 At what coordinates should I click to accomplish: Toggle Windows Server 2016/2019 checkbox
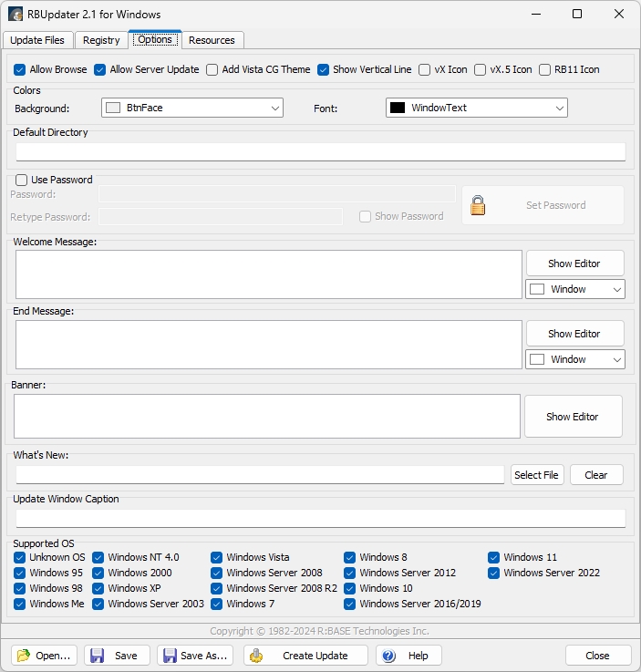pos(349,604)
